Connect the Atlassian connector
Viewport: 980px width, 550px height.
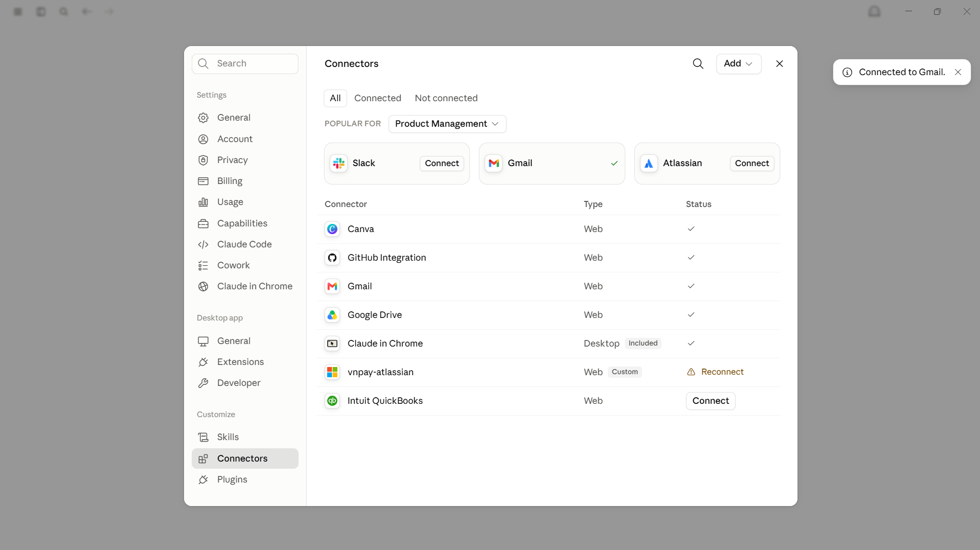coord(752,163)
